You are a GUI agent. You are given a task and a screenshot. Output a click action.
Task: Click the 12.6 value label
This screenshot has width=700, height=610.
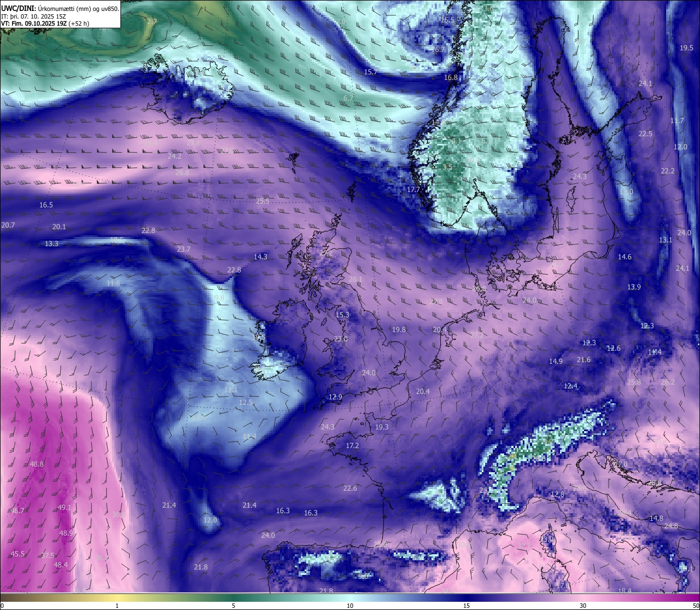click(614, 348)
